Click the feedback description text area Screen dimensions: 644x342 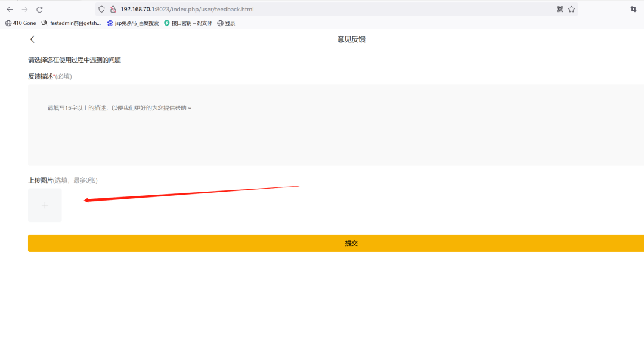tap(336, 125)
